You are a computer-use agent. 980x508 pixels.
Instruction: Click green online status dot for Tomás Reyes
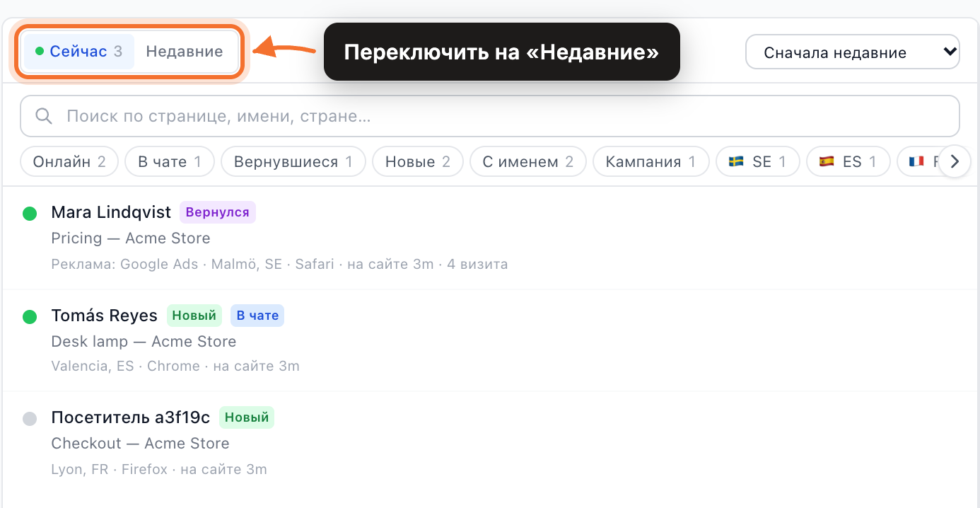pos(30,316)
